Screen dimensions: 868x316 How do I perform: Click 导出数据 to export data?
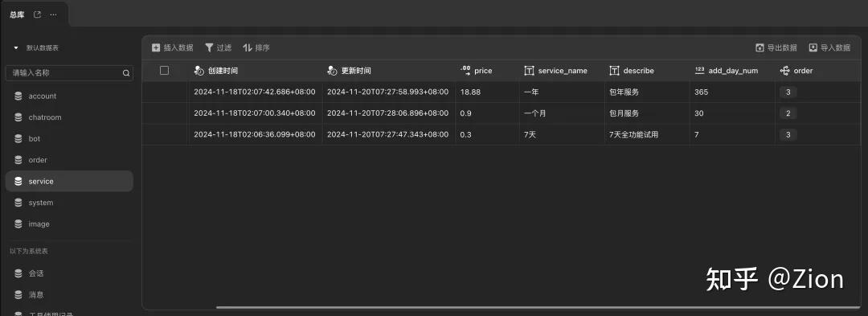(x=776, y=48)
